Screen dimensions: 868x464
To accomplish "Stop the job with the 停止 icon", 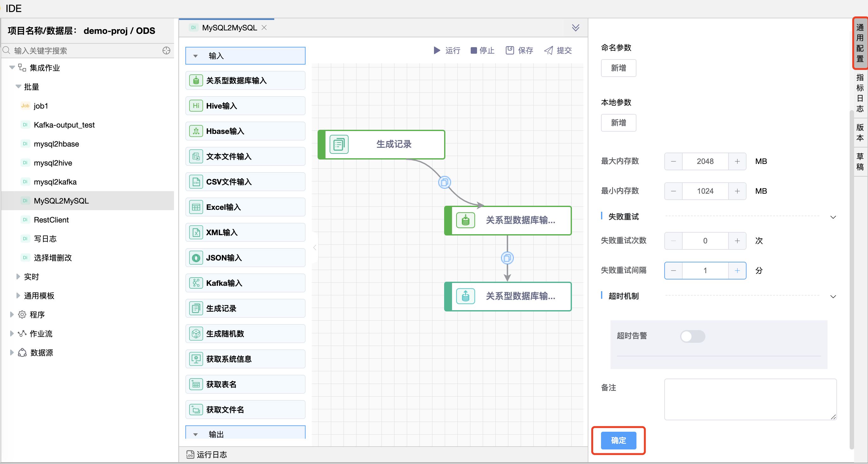I will pyautogui.click(x=474, y=50).
